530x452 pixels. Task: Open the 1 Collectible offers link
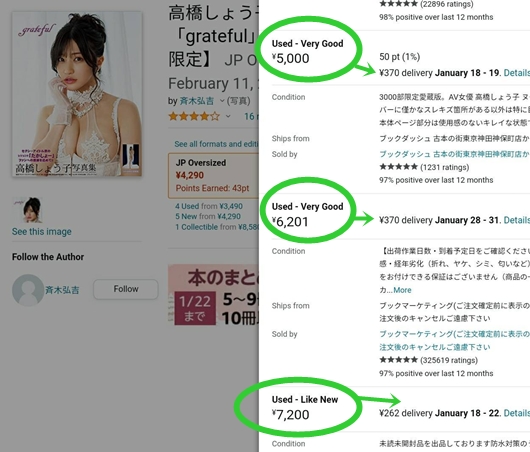click(217, 227)
